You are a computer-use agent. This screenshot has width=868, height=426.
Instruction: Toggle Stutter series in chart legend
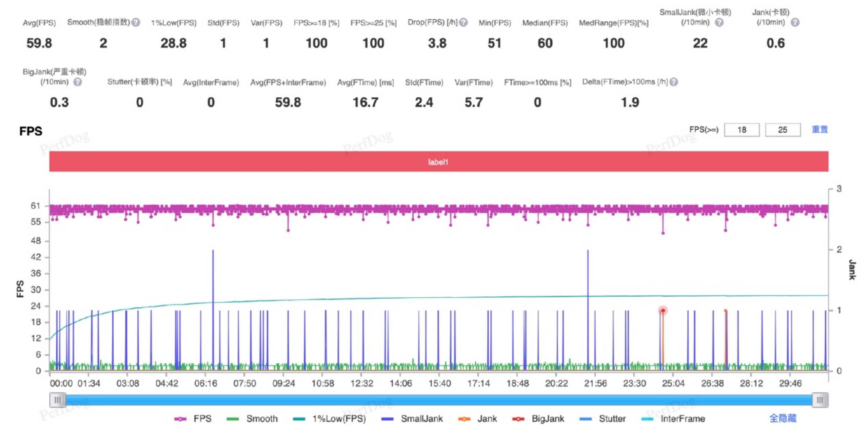click(x=603, y=419)
